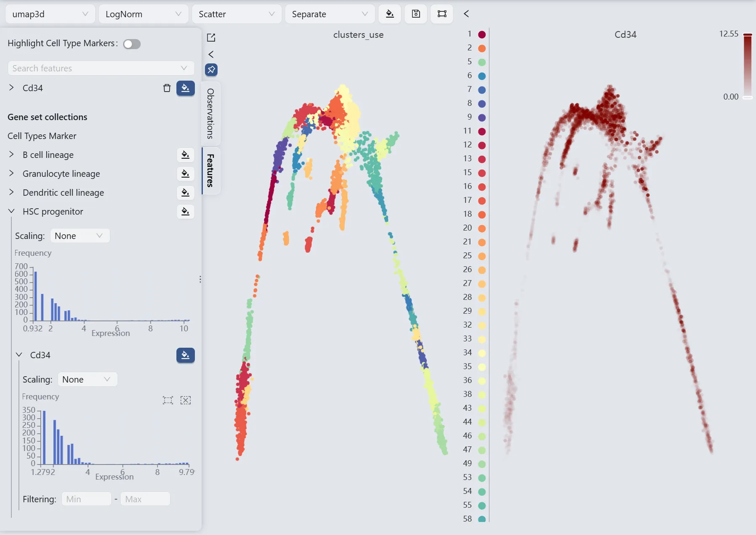
Task: Click the save icon in top toolbar
Action: pos(416,14)
